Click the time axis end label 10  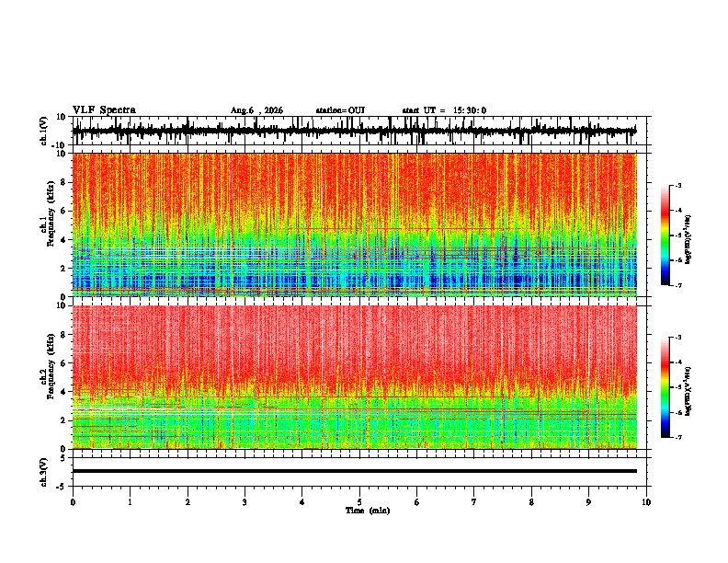click(646, 502)
